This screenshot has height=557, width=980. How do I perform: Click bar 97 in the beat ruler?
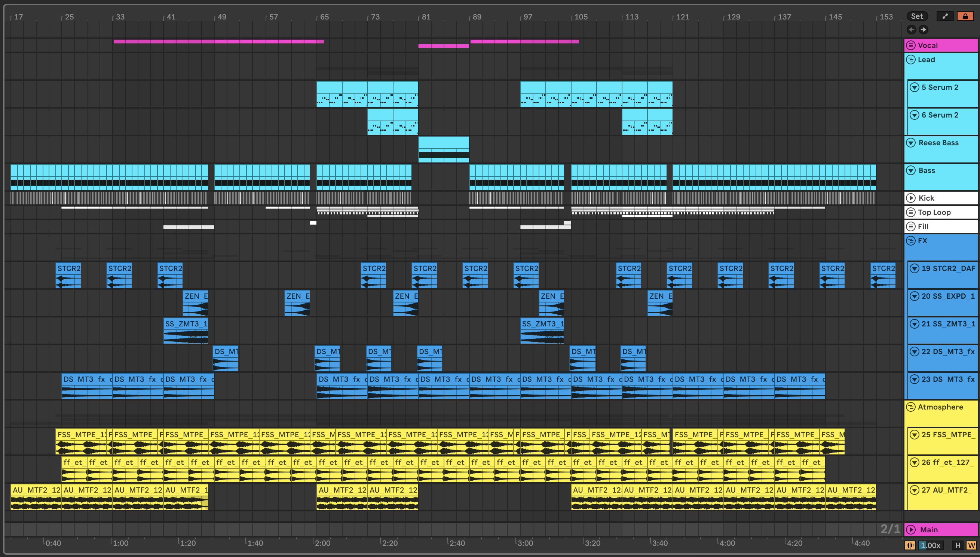coord(527,17)
